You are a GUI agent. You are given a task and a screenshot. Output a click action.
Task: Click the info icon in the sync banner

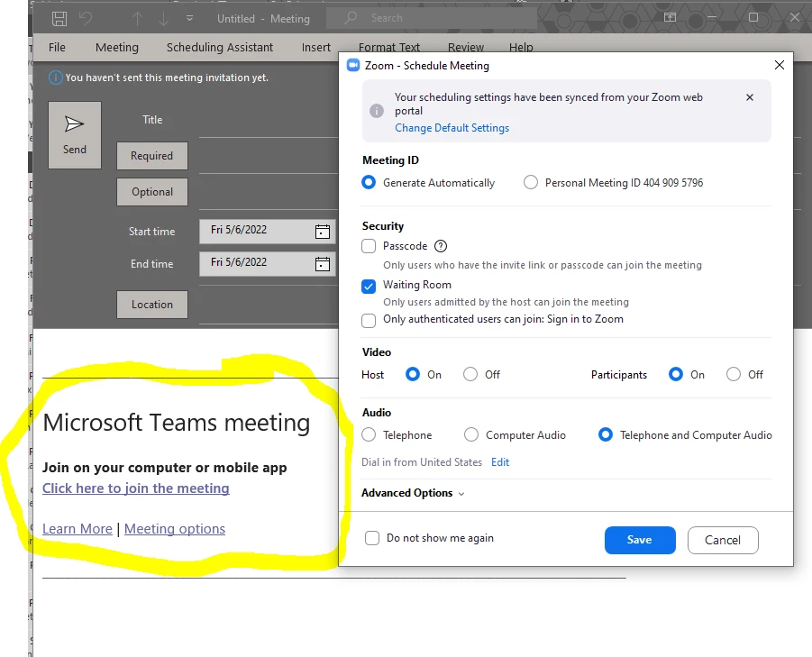pos(377,111)
